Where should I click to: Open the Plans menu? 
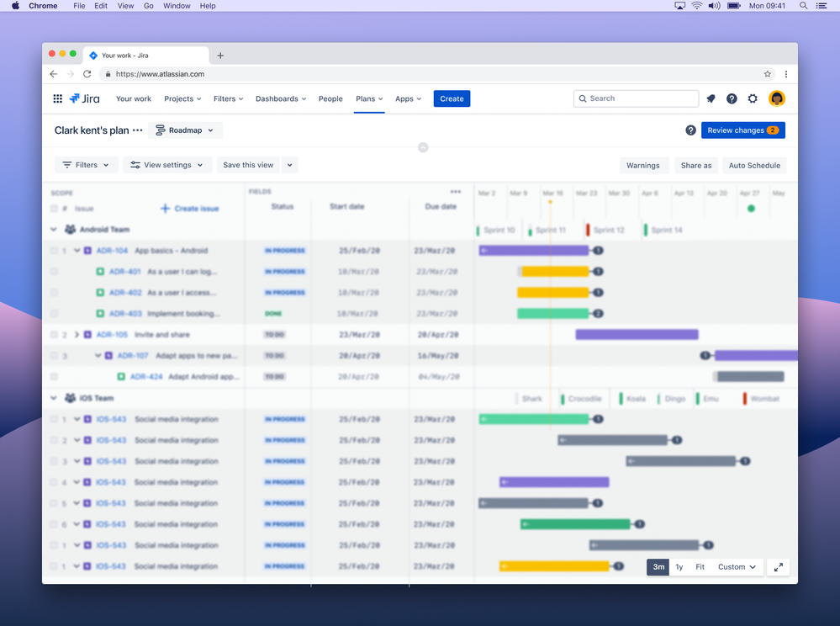[369, 98]
